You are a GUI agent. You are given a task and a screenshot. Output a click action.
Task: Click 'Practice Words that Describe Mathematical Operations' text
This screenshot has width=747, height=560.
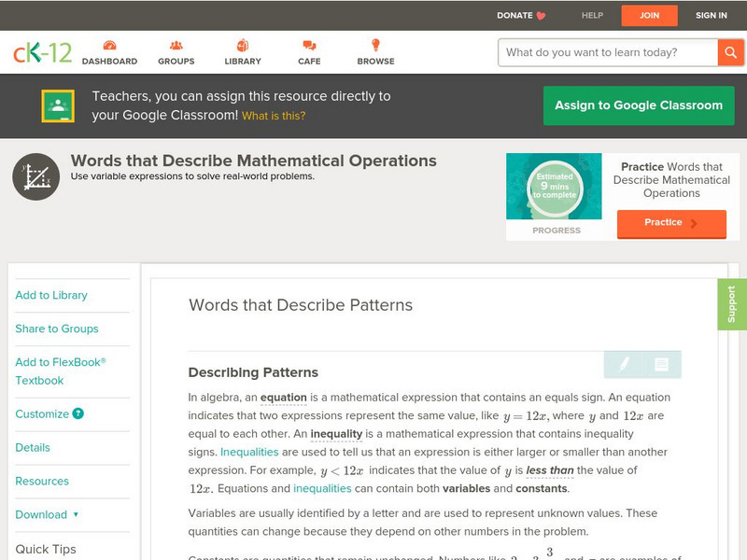click(x=671, y=180)
